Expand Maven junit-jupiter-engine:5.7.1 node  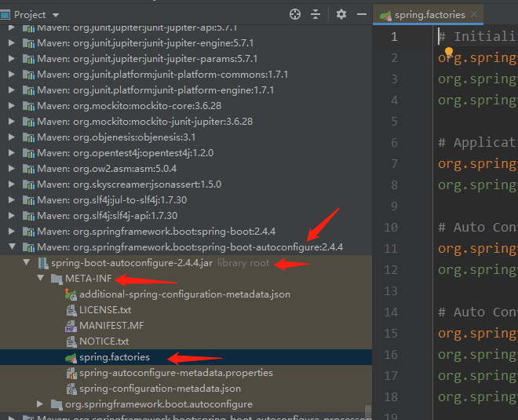(11, 42)
